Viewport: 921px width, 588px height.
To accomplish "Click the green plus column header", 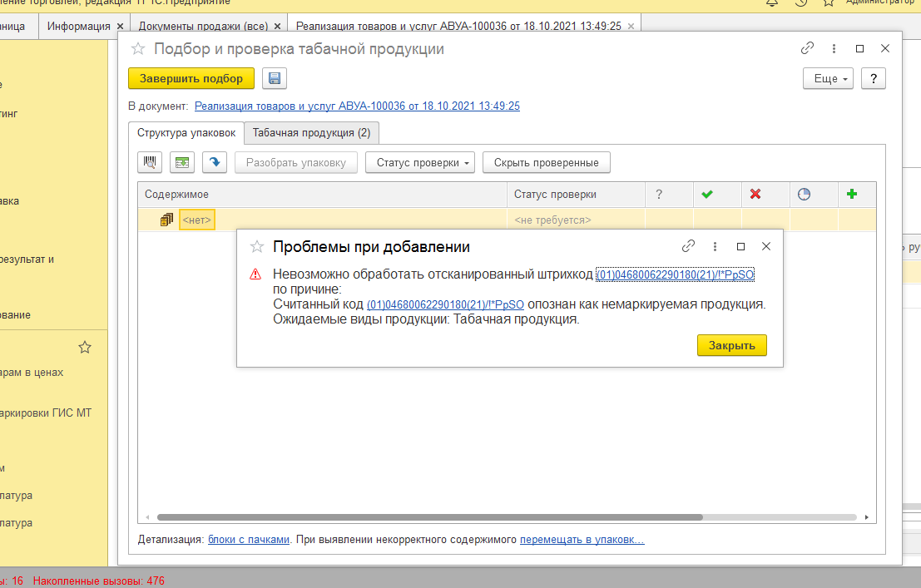I will click(x=851, y=195).
